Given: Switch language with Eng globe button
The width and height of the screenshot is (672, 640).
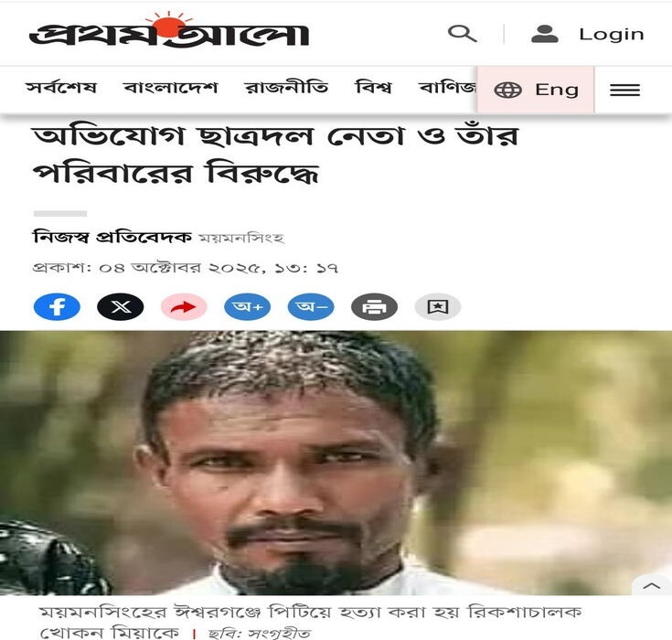Looking at the screenshot, I should (536, 90).
